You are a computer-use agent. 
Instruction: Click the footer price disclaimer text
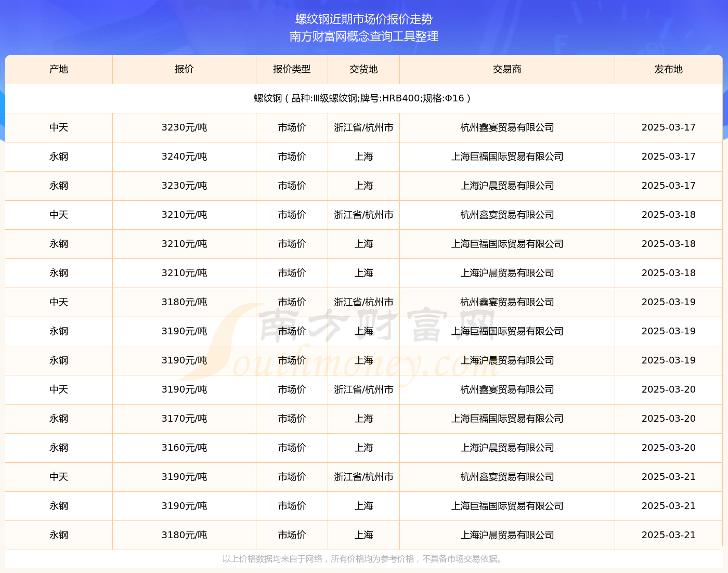click(363, 559)
